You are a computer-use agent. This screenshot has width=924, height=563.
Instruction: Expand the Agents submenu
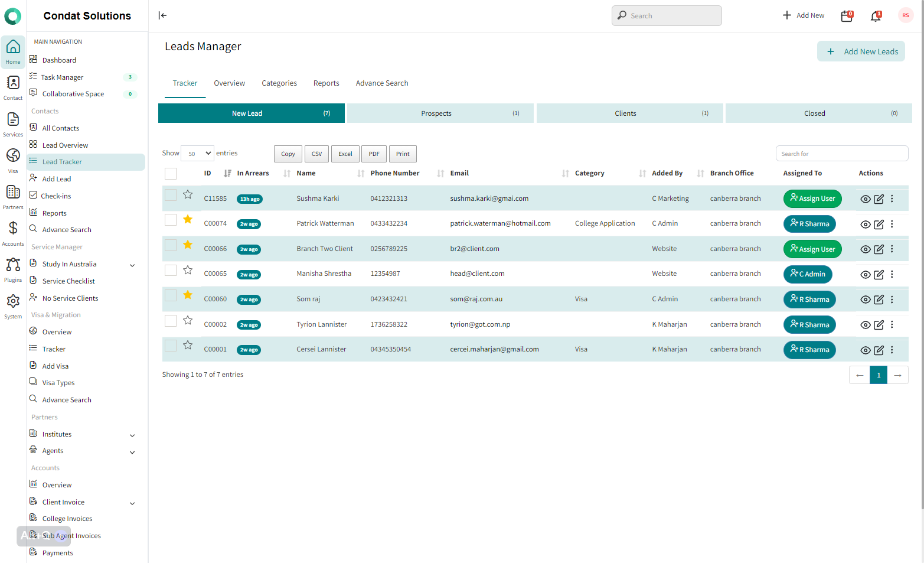132,452
